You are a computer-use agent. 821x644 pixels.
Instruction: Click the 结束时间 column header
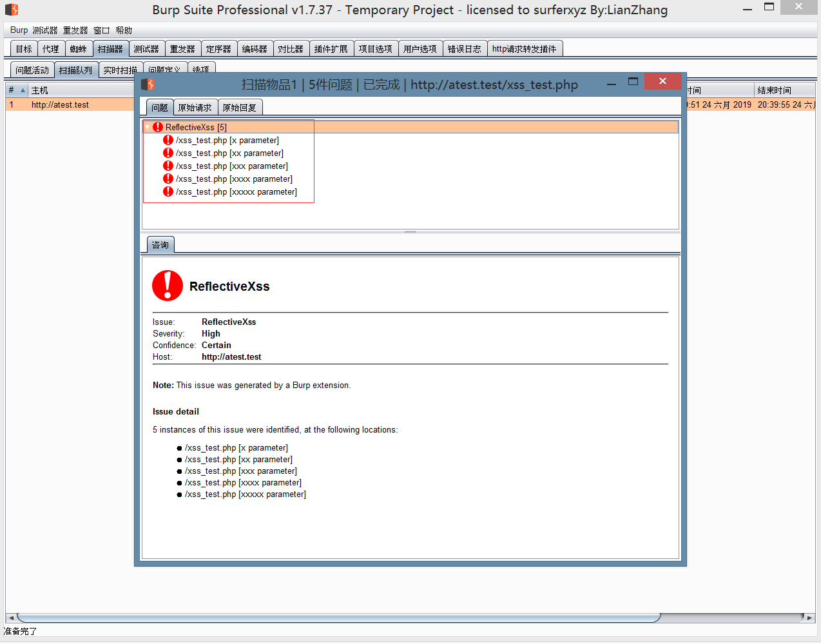pyautogui.click(x=784, y=90)
